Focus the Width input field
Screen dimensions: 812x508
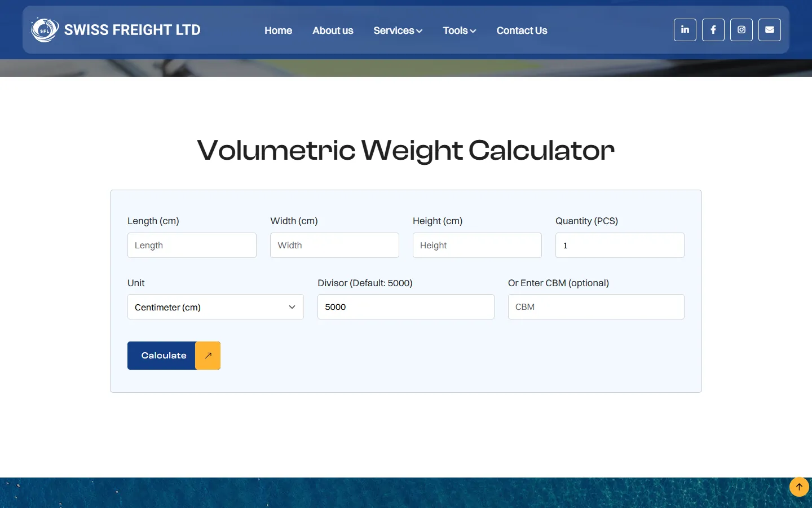click(334, 246)
